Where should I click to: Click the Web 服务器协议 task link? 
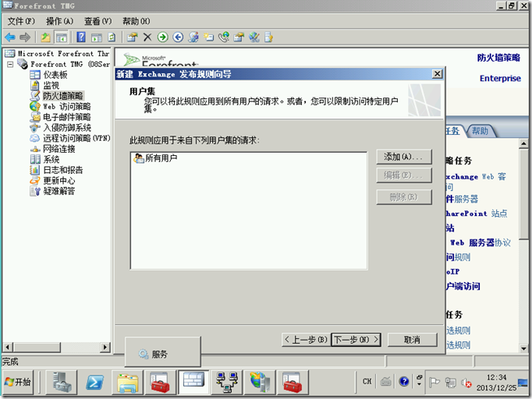coord(480,242)
